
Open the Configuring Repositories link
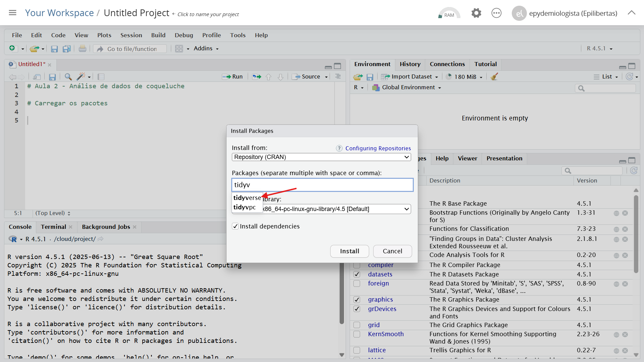coord(378,148)
